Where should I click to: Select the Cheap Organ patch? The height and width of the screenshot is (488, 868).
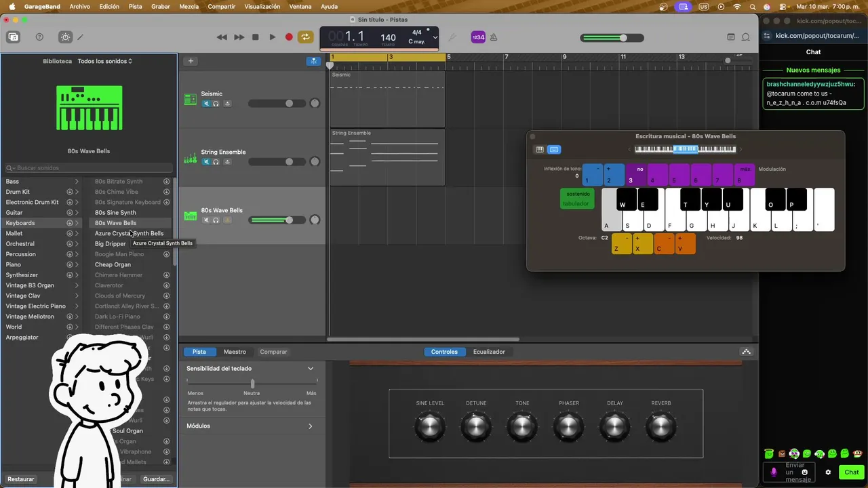[x=113, y=264]
